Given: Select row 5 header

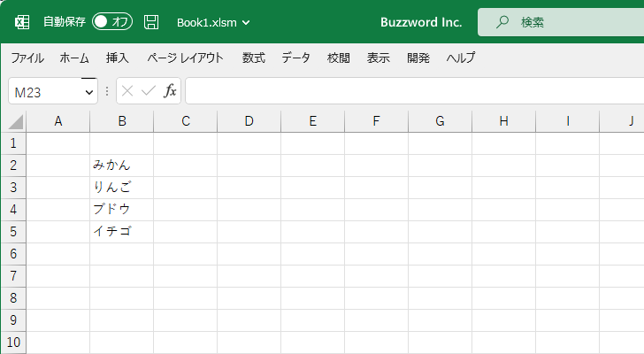Looking at the screenshot, I should pos(13,232).
